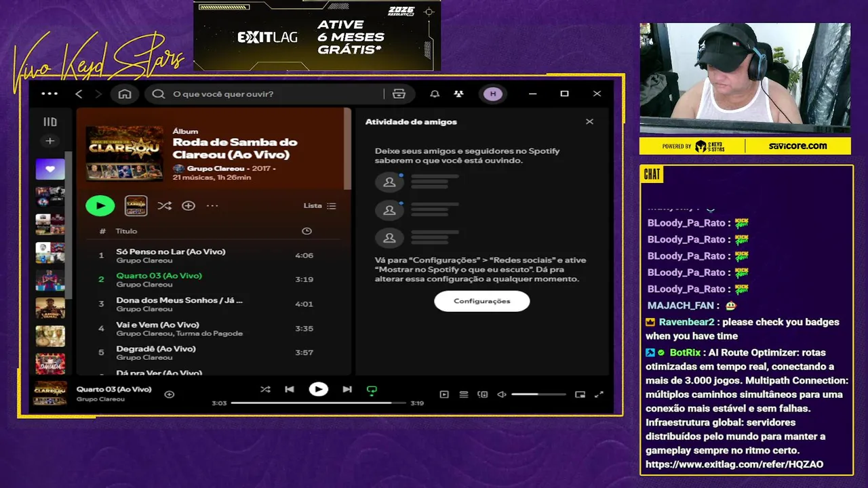Open the notifications bell
Screen dimensions: 868x488
435,94
